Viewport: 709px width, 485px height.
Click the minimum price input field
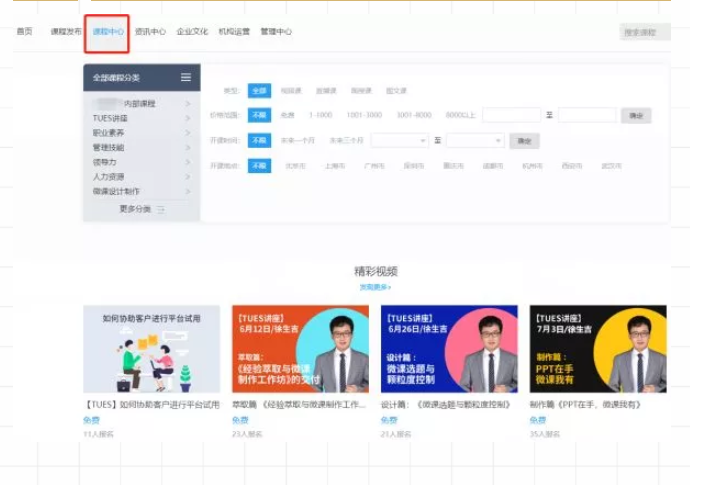tap(511, 115)
